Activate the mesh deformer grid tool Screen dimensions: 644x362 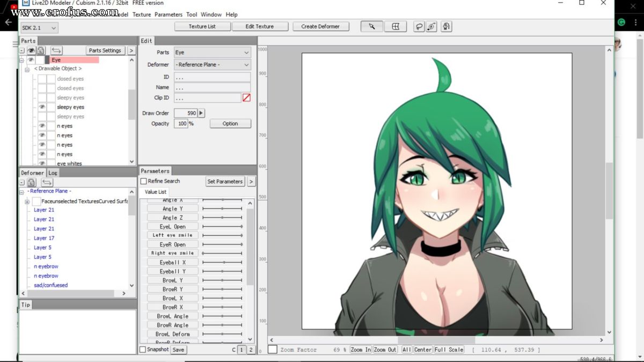(396, 26)
